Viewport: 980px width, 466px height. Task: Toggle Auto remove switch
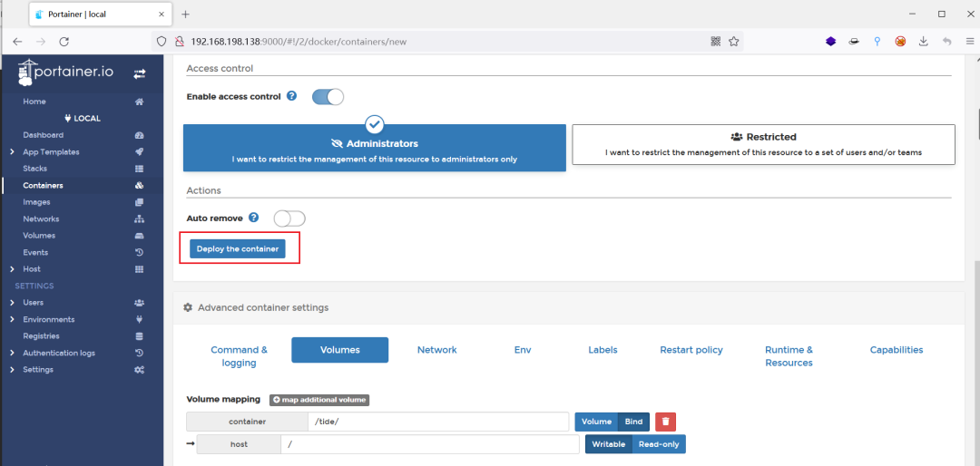(289, 218)
